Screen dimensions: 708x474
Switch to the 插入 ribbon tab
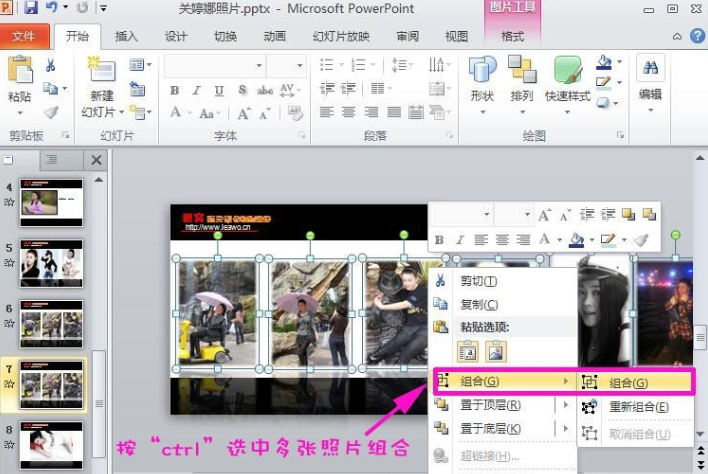[x=127, y=37]
